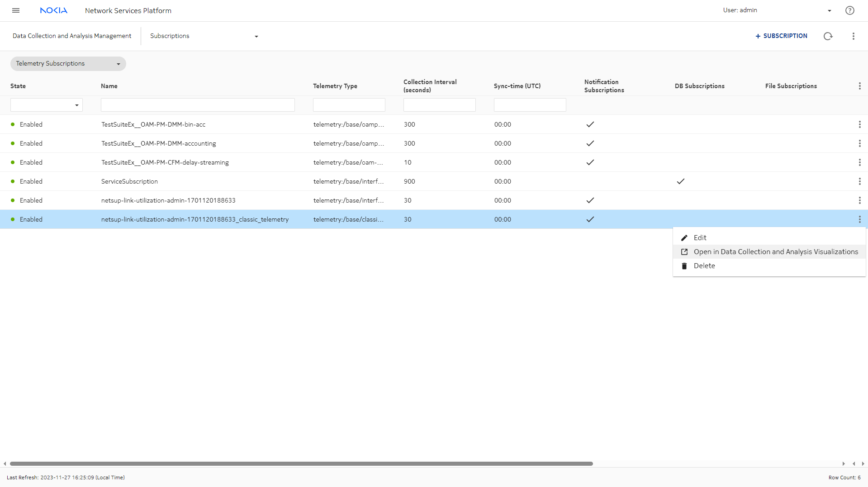Open the help question mark icon
Image resolution: width=868 pixels, height=487 pixels.
tap(849, 10)
